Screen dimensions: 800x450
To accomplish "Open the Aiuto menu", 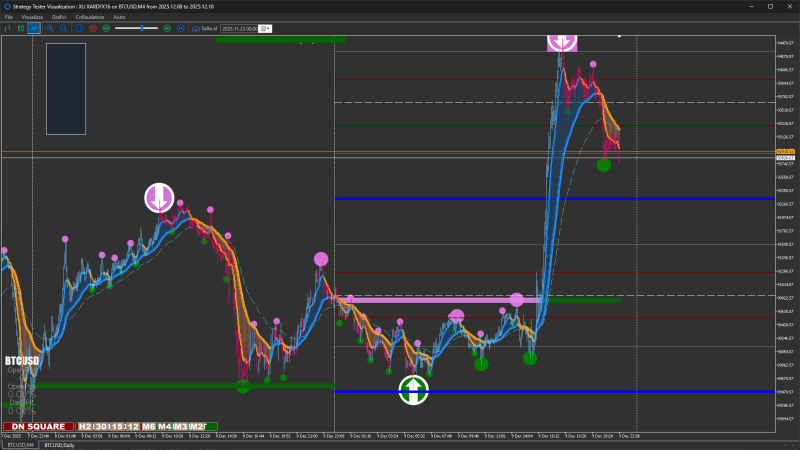I will click(x=119, y=17).
